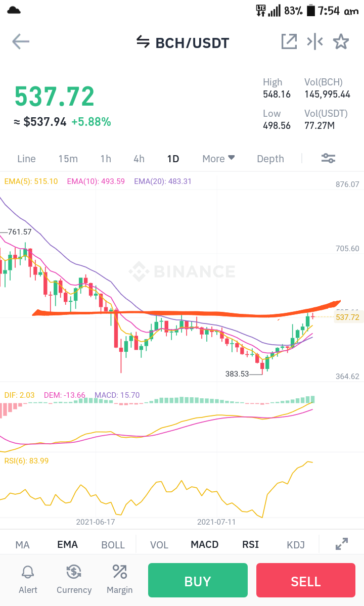Expand chart to fullscreen

pos(342,544)
